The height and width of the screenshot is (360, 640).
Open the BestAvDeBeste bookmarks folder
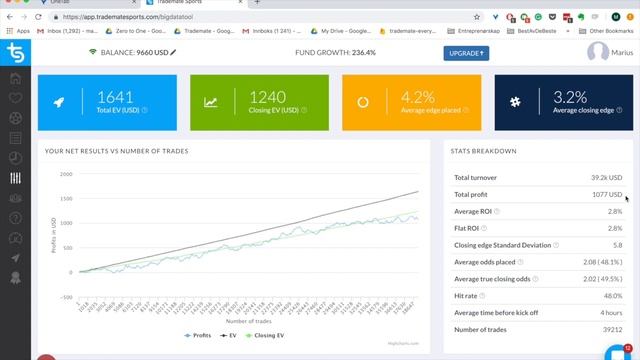(531, 31)
